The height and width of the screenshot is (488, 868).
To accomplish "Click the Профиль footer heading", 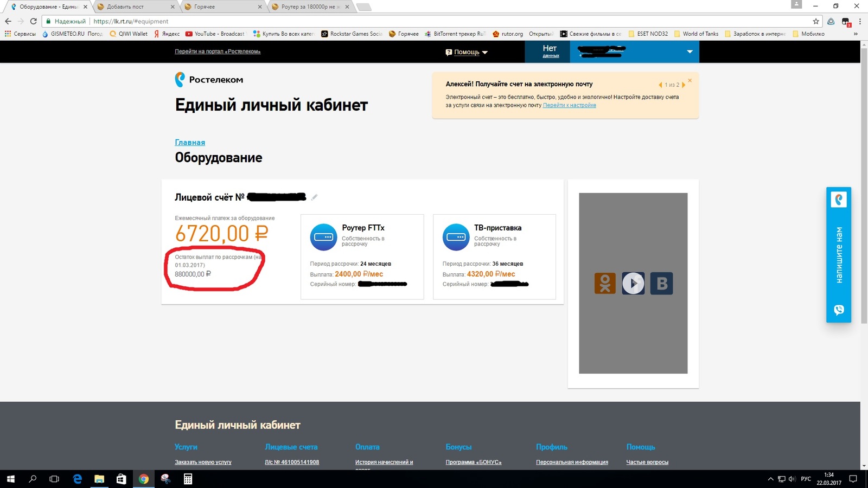I will point(552,447).
